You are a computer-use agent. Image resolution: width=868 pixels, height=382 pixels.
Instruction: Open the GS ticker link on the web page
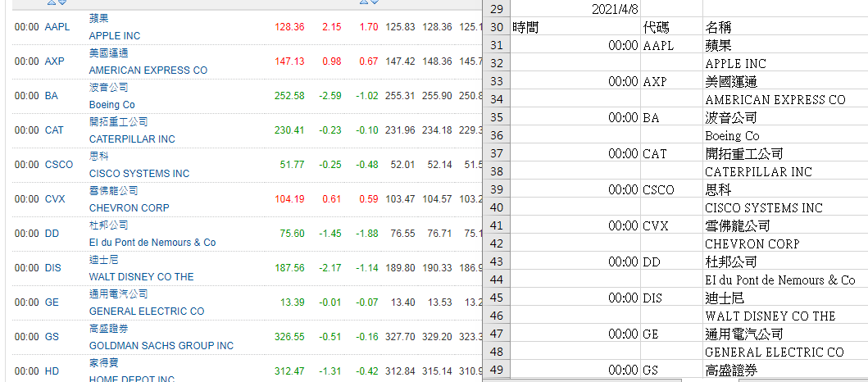[x=52, y=337]
